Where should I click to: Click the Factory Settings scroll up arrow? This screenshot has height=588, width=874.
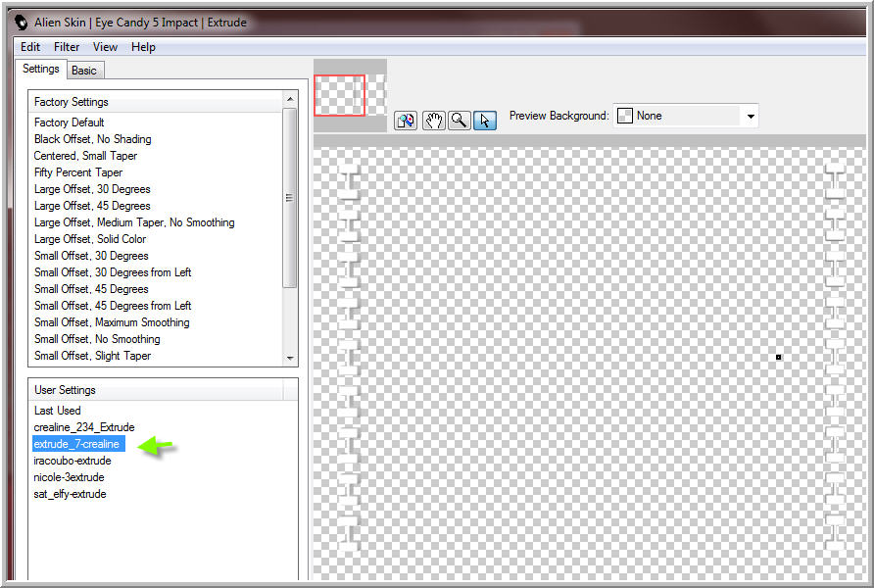coord(290,99)
